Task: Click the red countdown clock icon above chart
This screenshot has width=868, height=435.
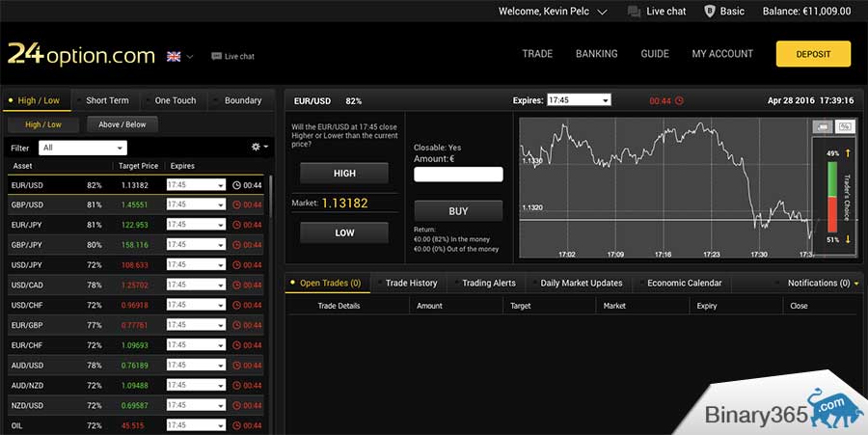Action: point(679,100)
